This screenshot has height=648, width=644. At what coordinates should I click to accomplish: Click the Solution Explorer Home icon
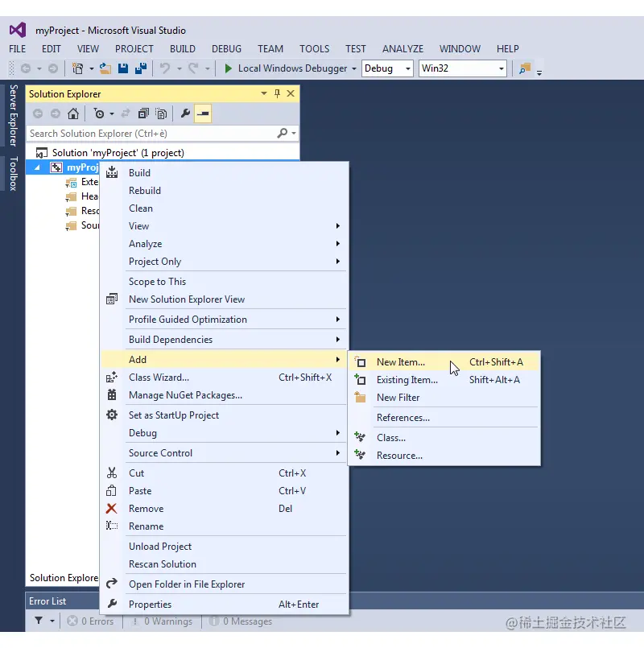tap(73, 114)
